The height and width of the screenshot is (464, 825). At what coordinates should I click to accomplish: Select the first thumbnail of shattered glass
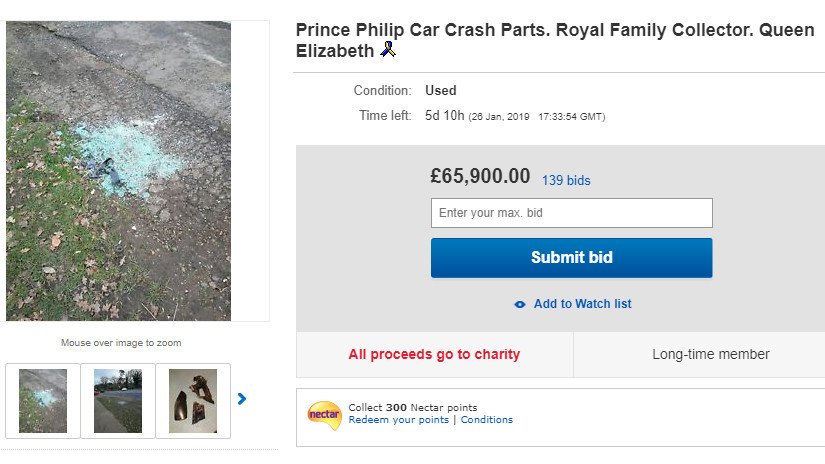coord(43,400)
